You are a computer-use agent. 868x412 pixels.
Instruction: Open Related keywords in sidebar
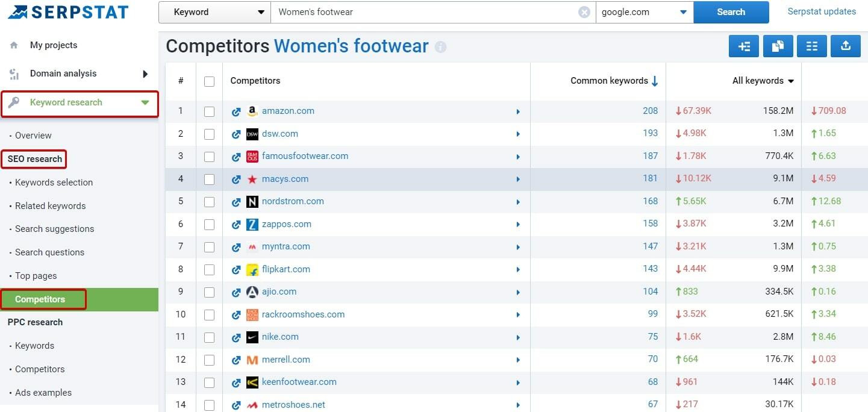click(x=51, y=206)
